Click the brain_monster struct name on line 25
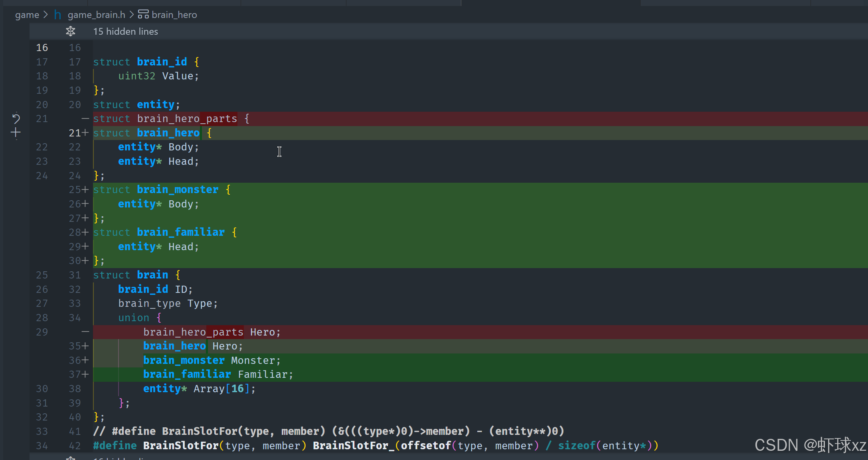Image resolution: width=868 pixels, height=460 pixels. click(x=178, y=190)
